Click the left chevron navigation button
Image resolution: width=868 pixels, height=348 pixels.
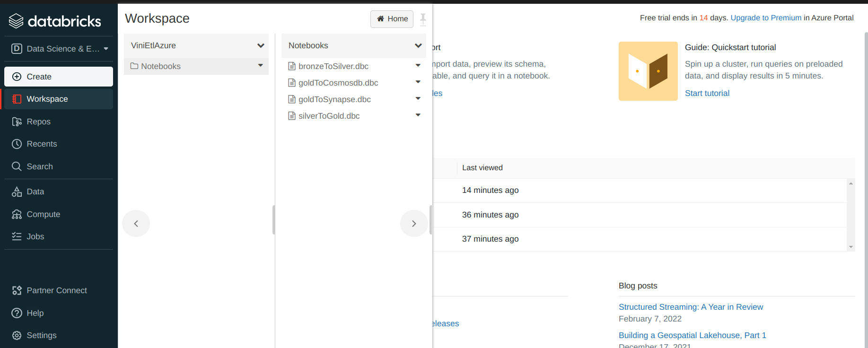[136, 223]
